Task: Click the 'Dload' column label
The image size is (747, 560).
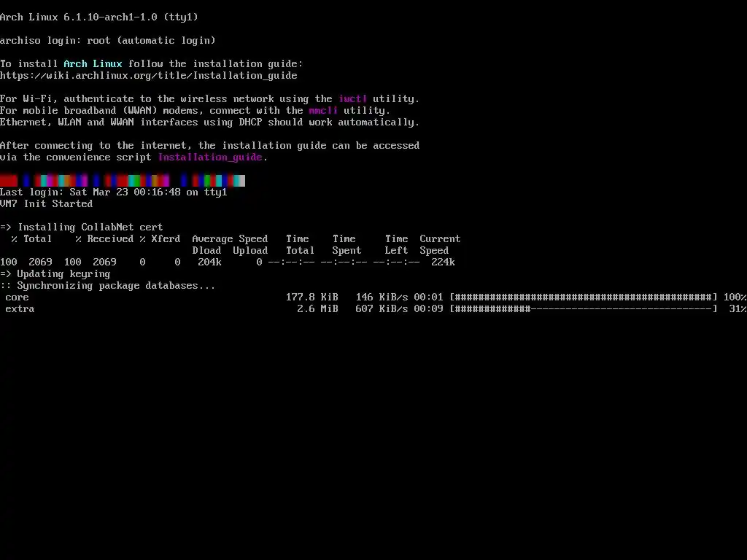Action: (x=206, y=251)
